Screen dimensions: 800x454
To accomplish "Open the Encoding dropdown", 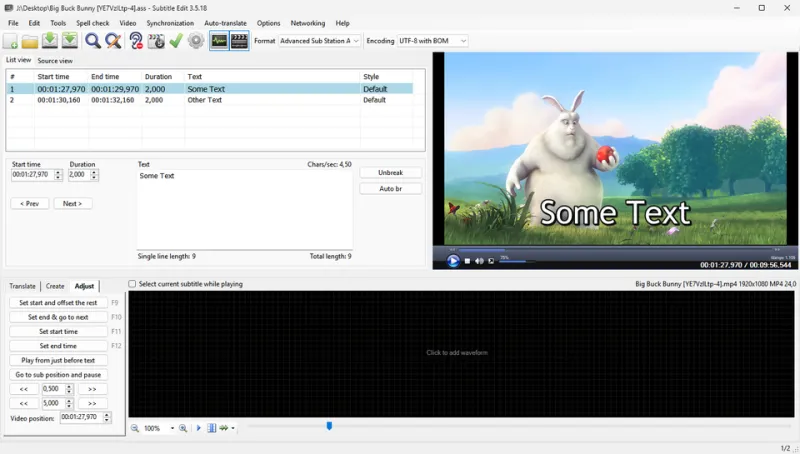I will click(x=433, y=41).
